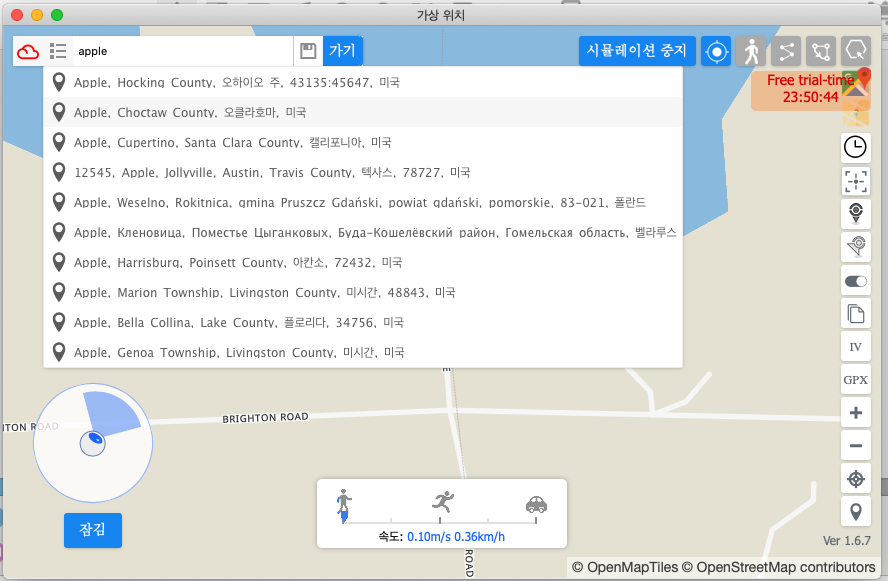Screen dimensions: 888x581
Task: Click the 시뮬레이션 중지 button
Action: point(637,51)
